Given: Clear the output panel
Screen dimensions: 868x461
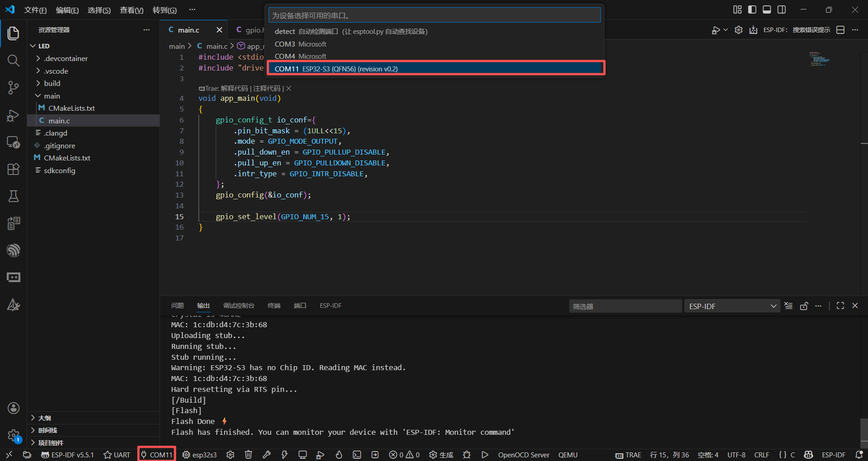Looking at the screenshot, I should click(x=788, y=306).
